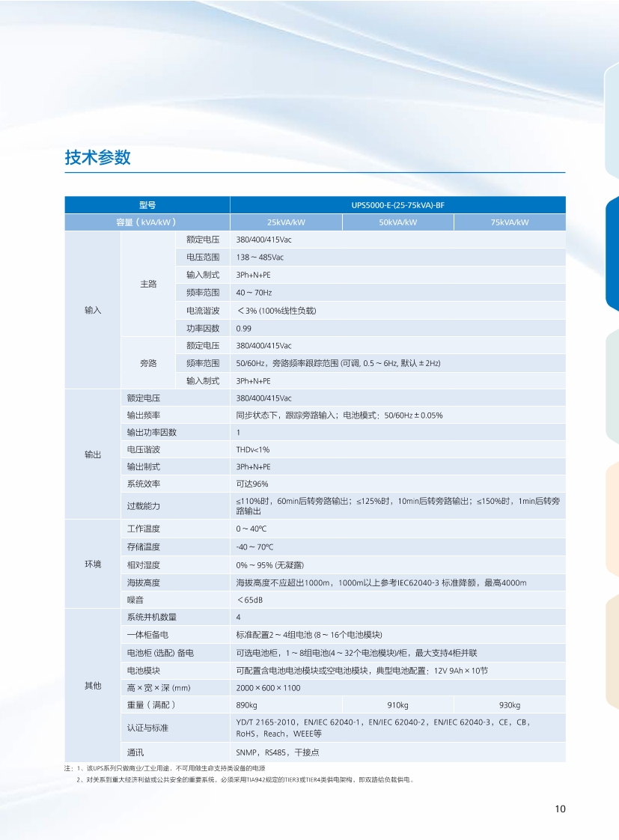
Task: Select the 型号 header cell
Action: tap(147, 204)
